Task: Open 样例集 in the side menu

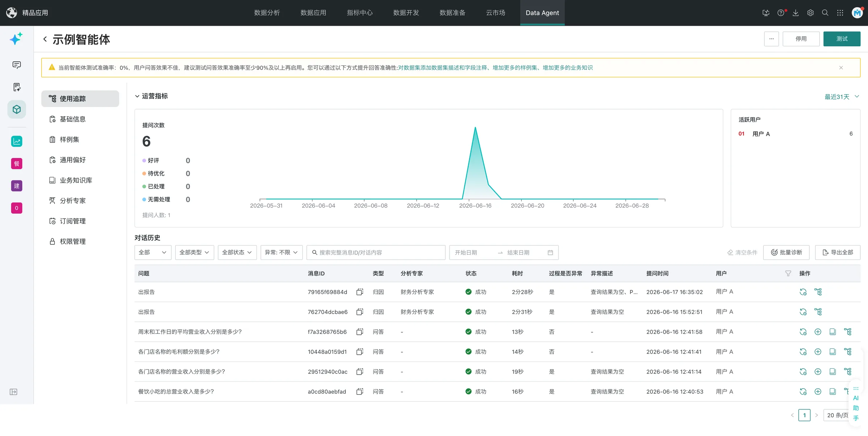Action: (x=69, y=140)
